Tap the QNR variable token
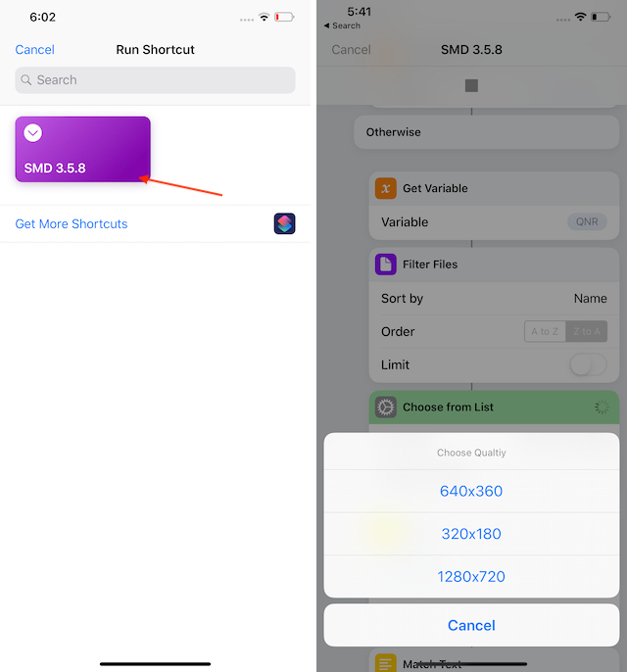 pyautogui.click(x=587, y=221)
